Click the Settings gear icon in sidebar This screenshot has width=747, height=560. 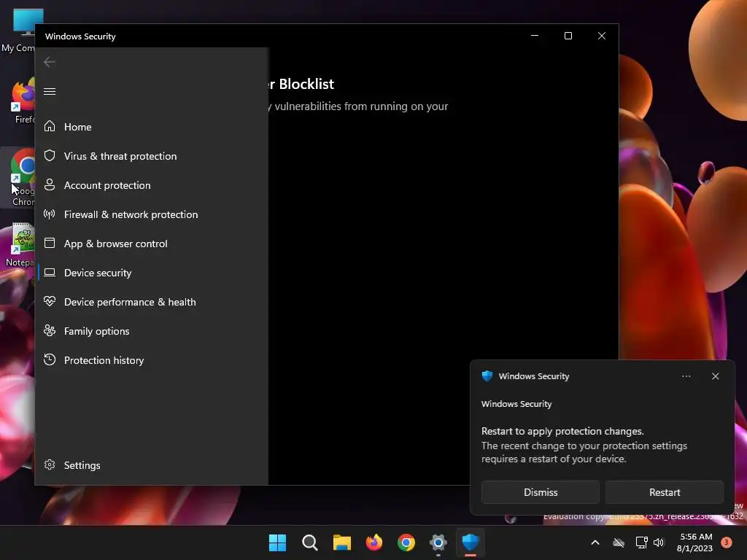[50, 464]
